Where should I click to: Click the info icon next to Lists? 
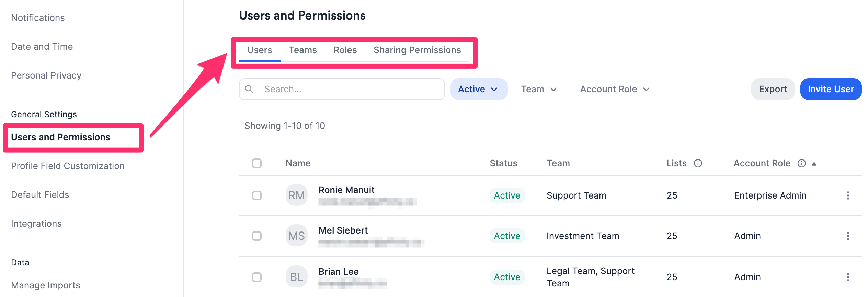698,163
